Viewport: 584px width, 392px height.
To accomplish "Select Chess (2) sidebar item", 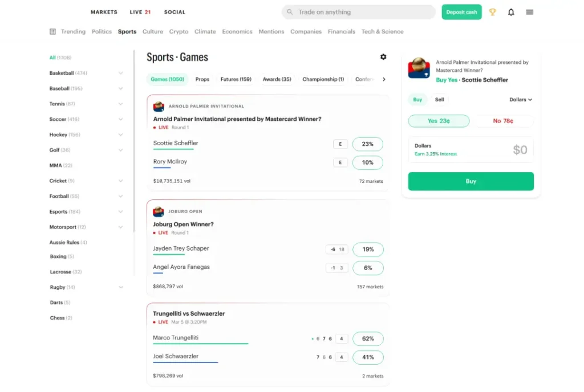I will 60,318.
